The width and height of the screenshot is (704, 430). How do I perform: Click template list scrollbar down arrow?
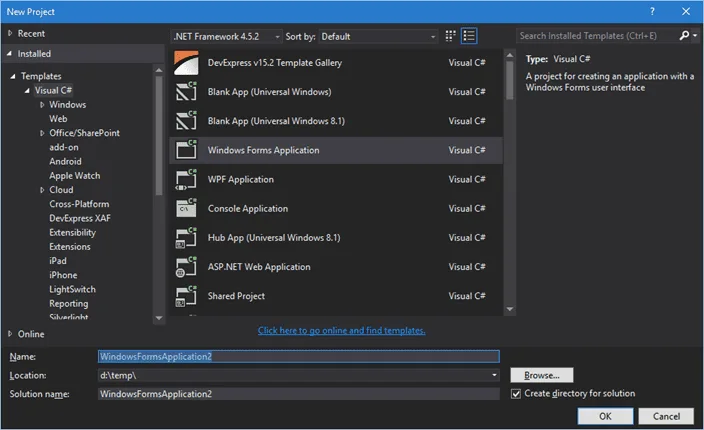pyautogui.click(x=510, y=309)
